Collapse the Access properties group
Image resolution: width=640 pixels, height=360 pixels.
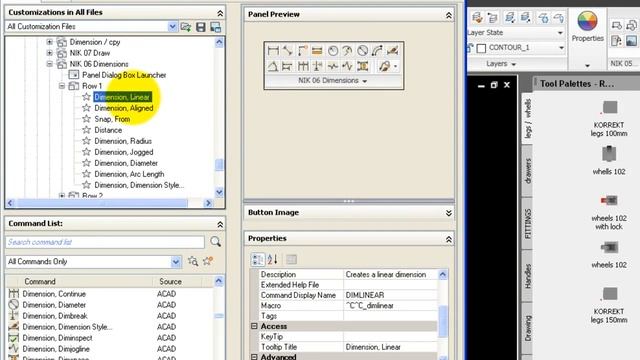tap(254, 326)
